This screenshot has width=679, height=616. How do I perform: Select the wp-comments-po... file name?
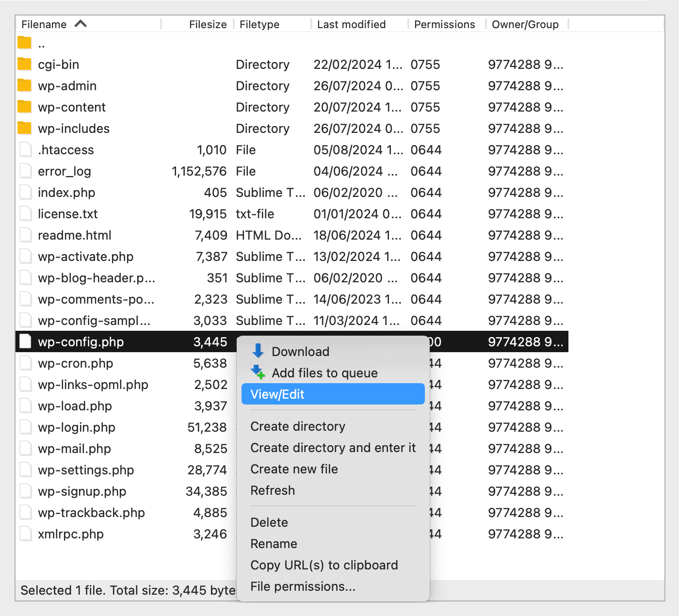pos(96,299)
